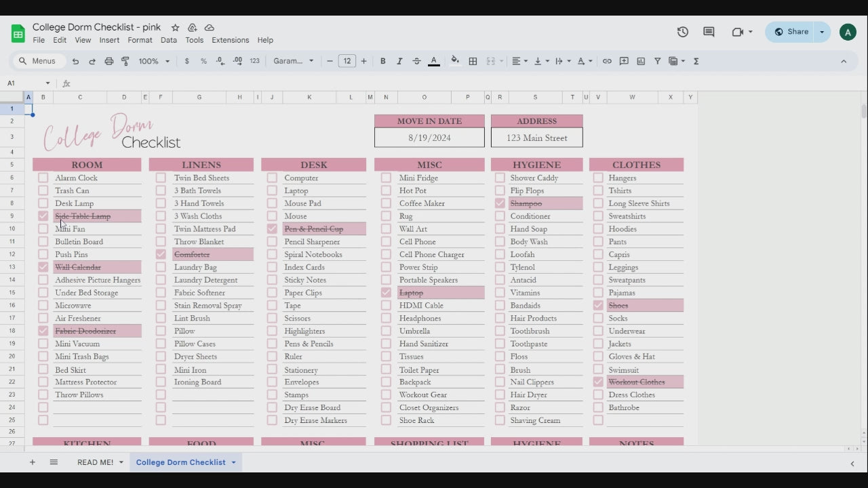Open version history clock icon
This screenshot has width=868, height=488.
pyautogui.click(x=683, y=32)
